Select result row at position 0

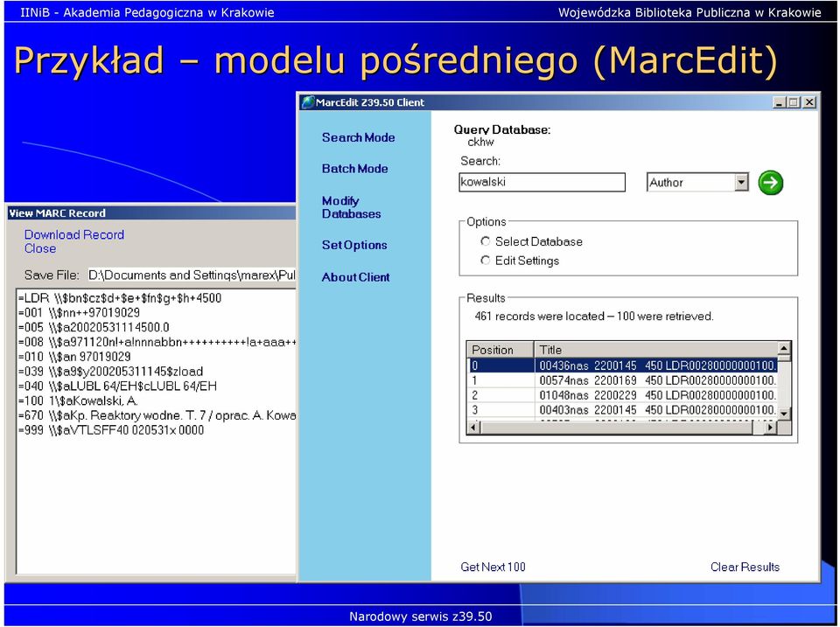tap(622, 366)
